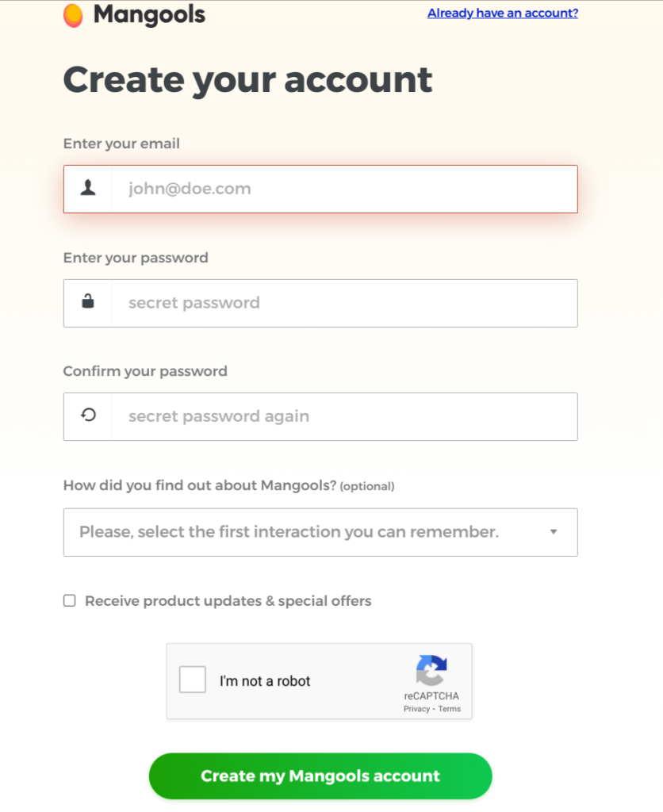Click the "Receive product updates & special offers" label

point(228,601)
